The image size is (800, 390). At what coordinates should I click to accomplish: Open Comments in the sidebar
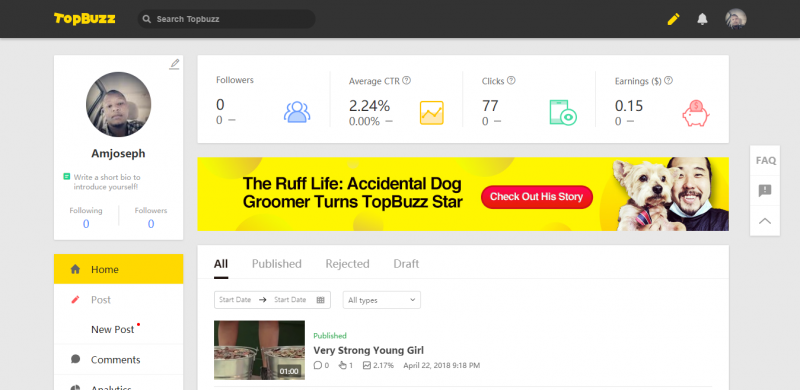click(118, 359)
